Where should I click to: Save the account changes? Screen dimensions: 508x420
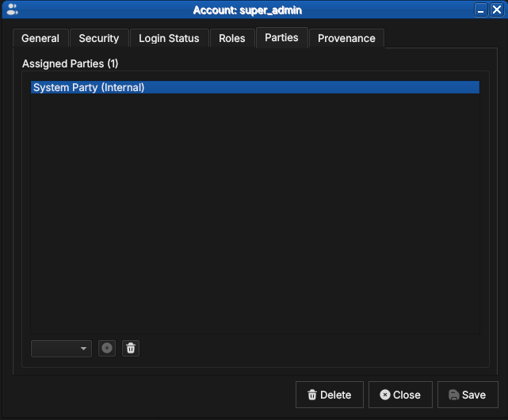468,395
